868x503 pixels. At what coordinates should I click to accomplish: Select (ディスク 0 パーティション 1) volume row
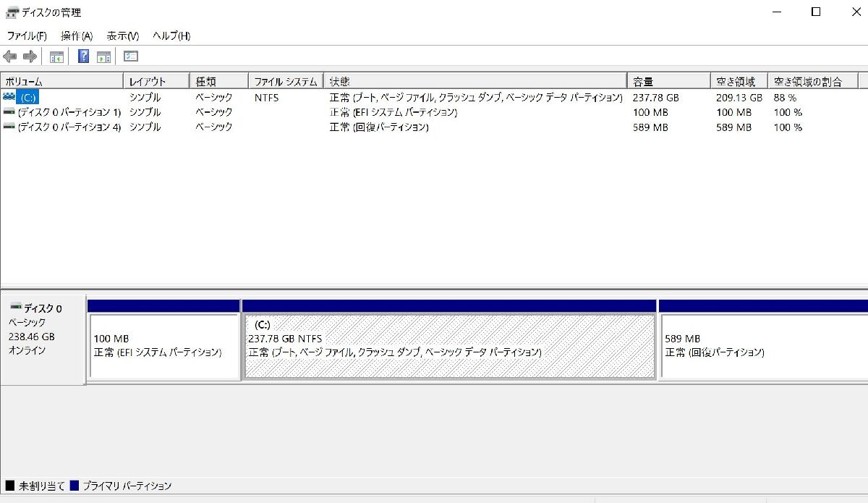coord(69,112)
